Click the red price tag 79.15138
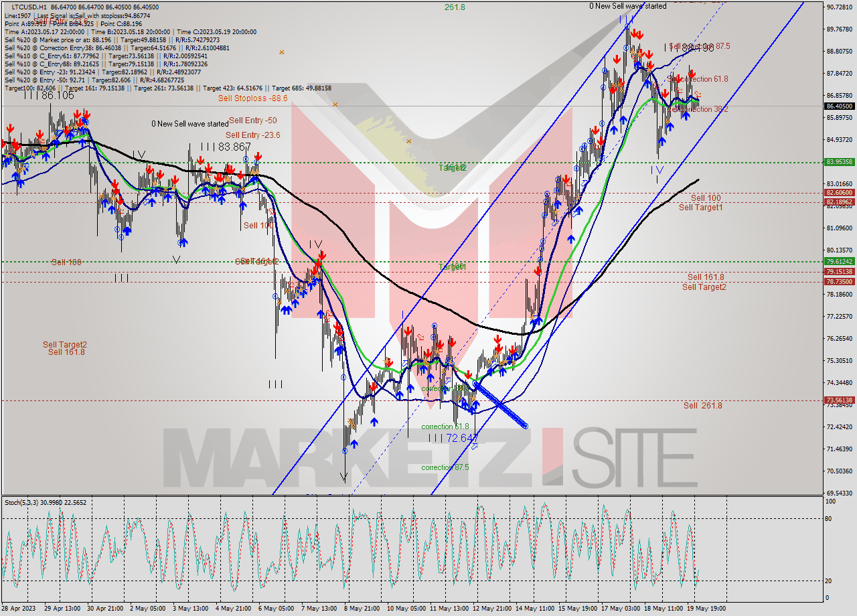Screen dimensions: 857x616 click(x=840, y=272)
